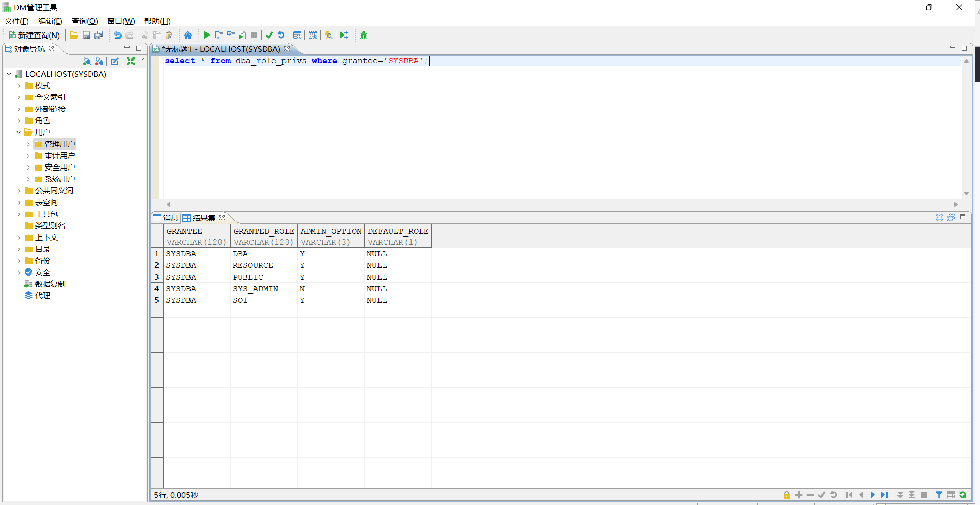Click the green collapse-all icon in navigator
The width and height of the screenshot is (980, 505).
[131, 61]
